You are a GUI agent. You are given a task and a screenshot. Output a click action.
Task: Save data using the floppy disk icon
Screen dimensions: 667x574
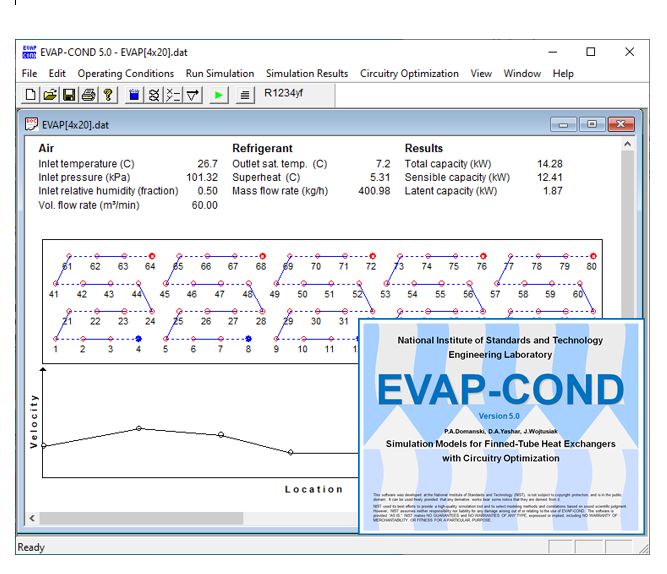point(69,95)
